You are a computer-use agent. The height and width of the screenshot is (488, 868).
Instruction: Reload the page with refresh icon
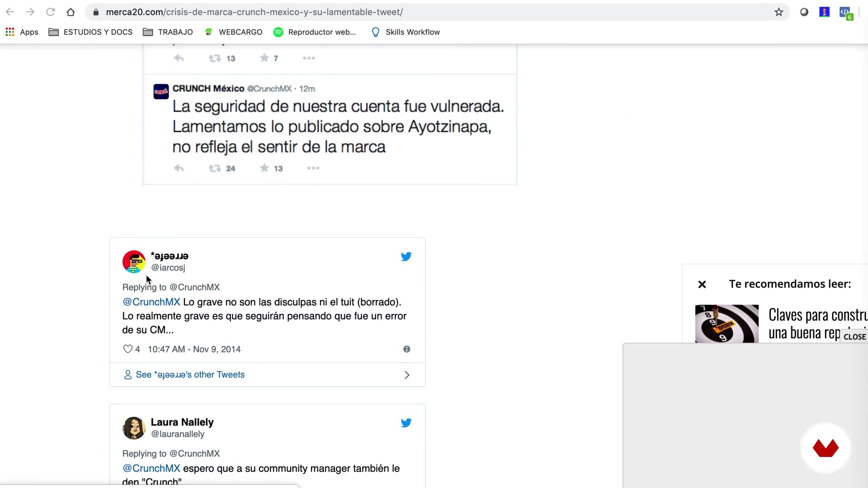pos(51,12)
